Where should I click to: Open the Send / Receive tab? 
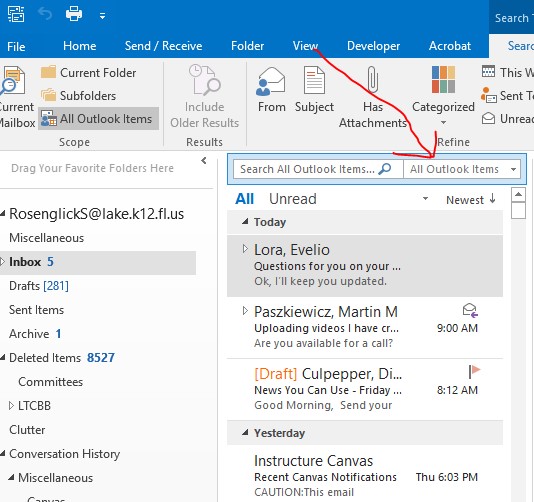tap(163, 46)
